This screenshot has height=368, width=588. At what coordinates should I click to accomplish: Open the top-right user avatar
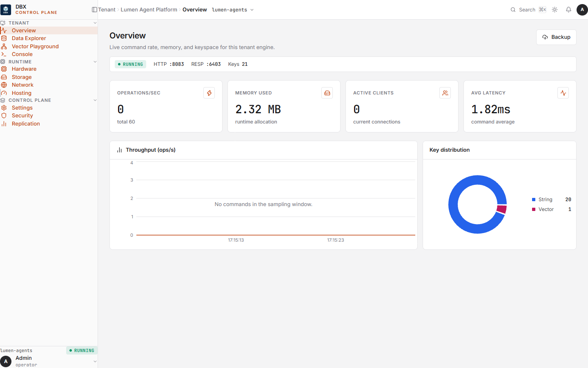tap(582, 10)
